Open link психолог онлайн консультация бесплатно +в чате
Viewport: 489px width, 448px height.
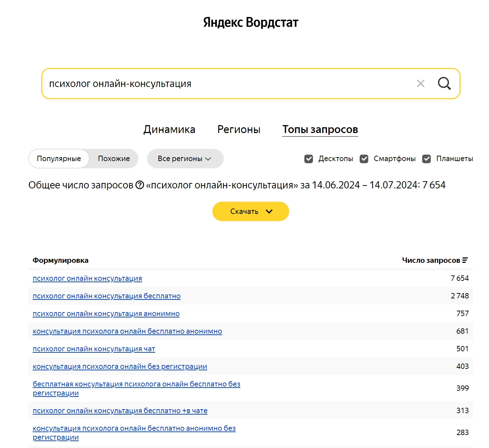coord(120,411)
